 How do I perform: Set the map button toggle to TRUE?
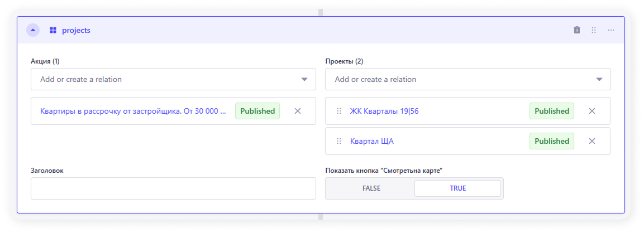pyautogui.click(x=457, y=188)
